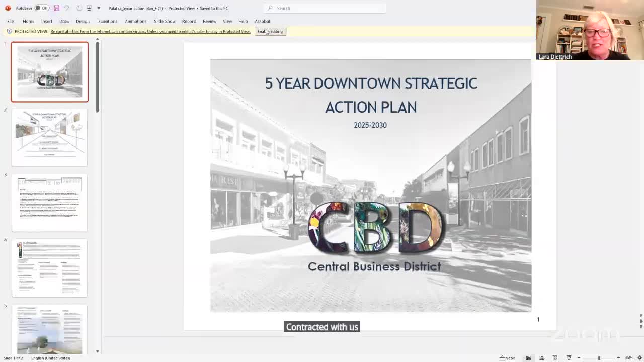Start Slide Show from status bar
Viewport: 644px width, 362px height.
tap(569, 358)
